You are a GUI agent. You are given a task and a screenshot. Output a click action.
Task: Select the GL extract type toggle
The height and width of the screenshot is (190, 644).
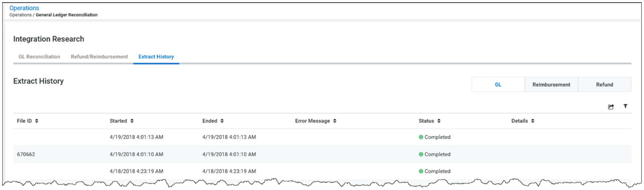tap(498, 85)
